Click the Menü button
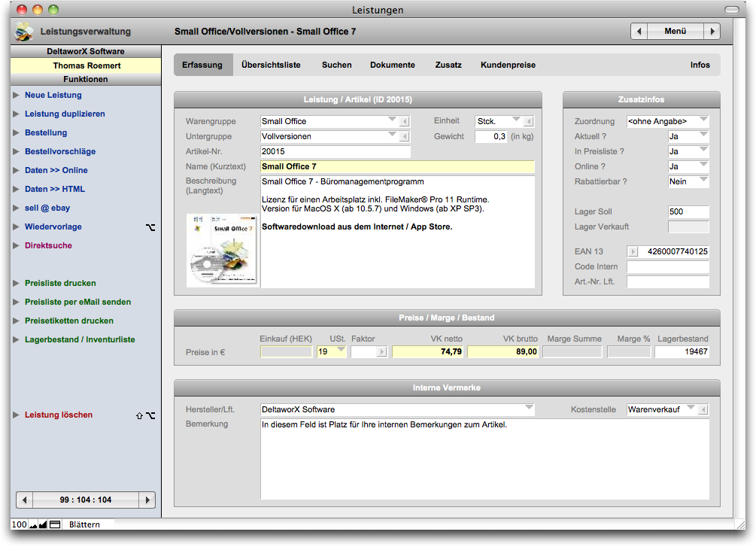Image resolution: width=756 pixels, height=547 pixels. point(676,32)
